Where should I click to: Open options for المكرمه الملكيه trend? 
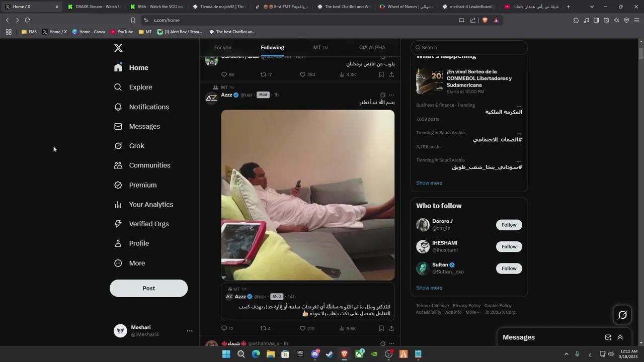tap(519, 106)
